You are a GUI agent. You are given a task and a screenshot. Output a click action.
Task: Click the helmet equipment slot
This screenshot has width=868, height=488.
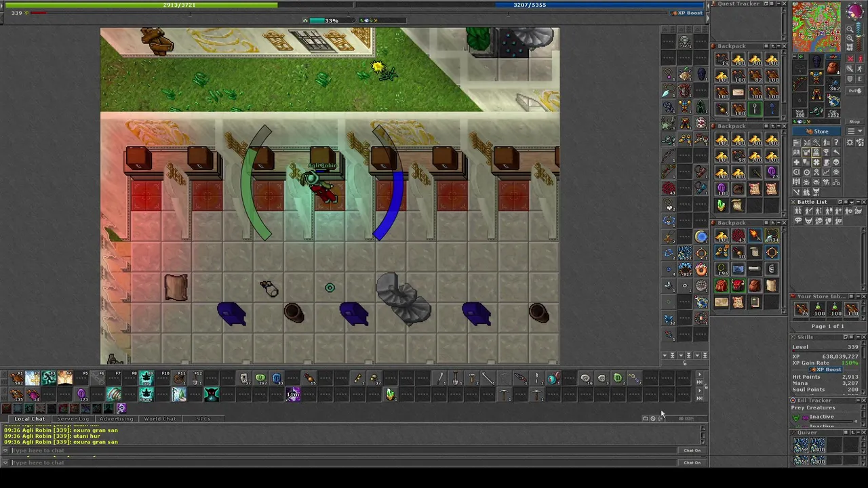point(816,61)
